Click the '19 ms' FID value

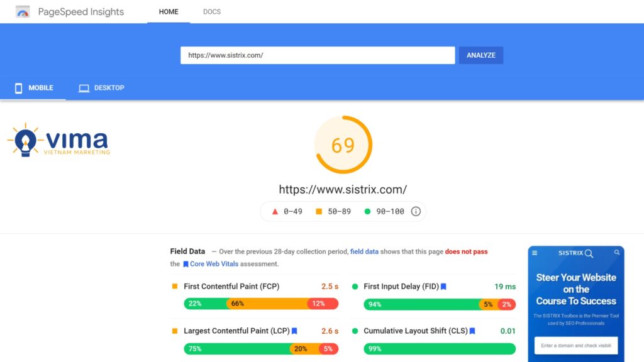505,287
